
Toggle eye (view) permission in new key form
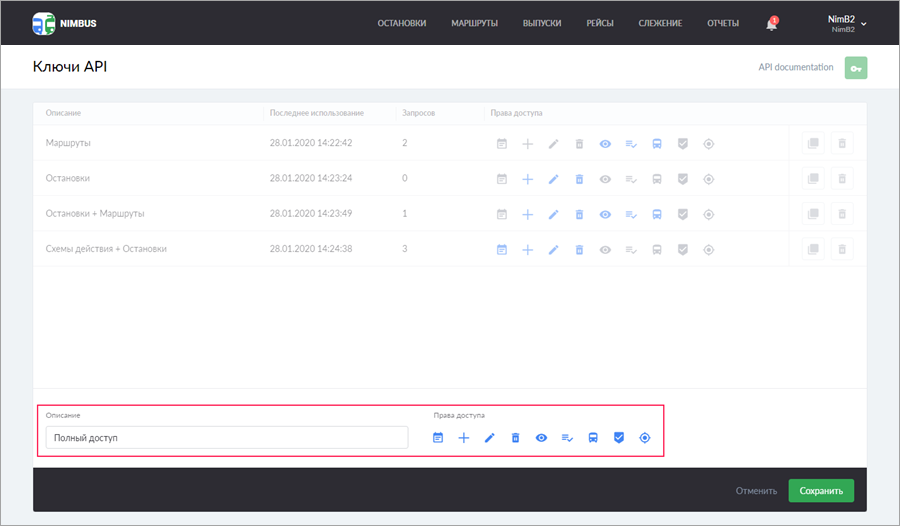click(x=541, y=438)
